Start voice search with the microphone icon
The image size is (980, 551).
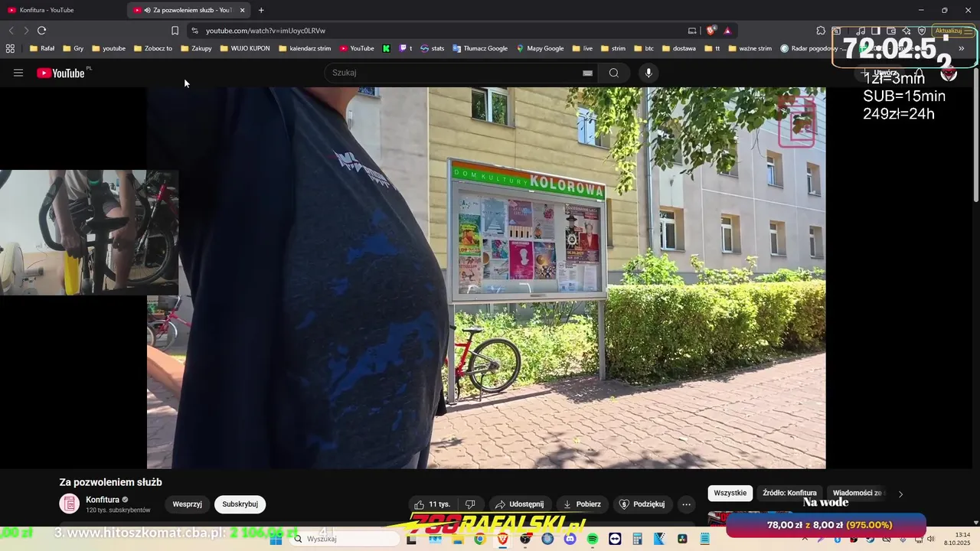tap(648, 73)
